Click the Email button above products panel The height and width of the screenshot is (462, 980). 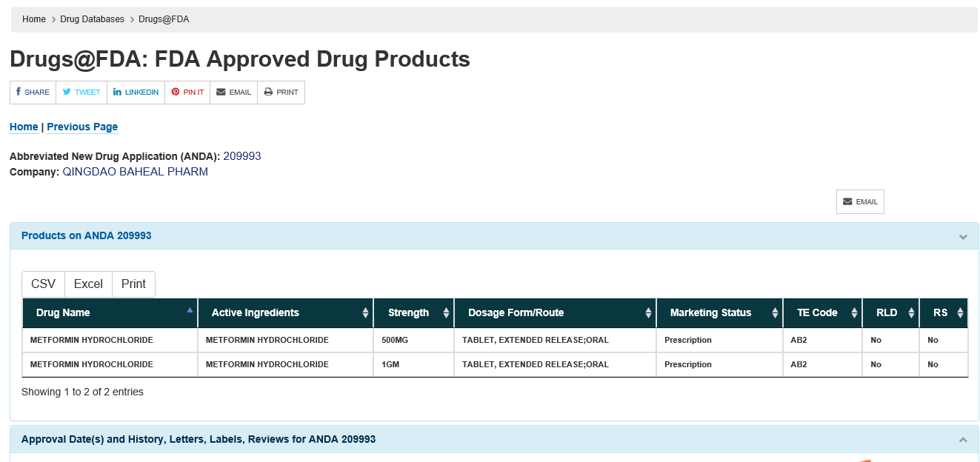(860, 202)
